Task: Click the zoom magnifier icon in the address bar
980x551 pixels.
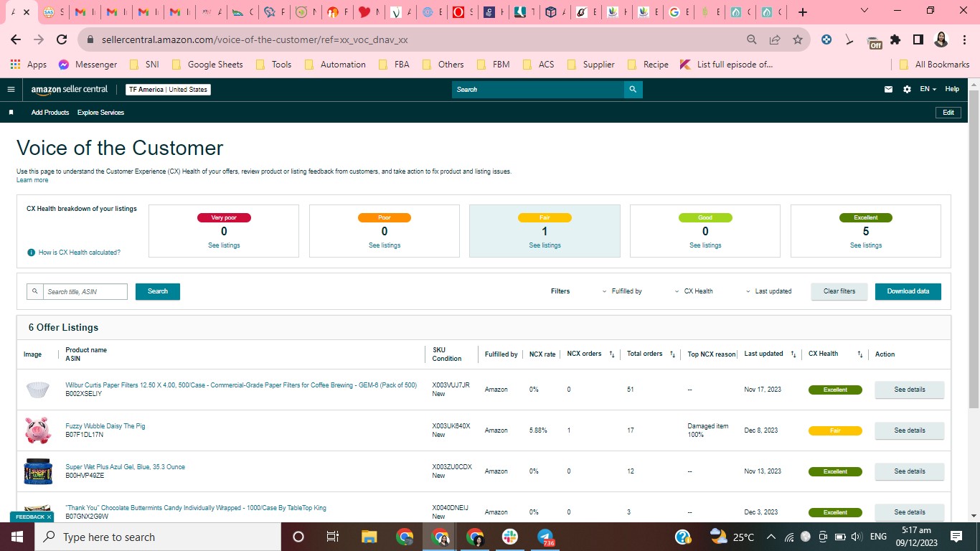Action: click(752, 40)
